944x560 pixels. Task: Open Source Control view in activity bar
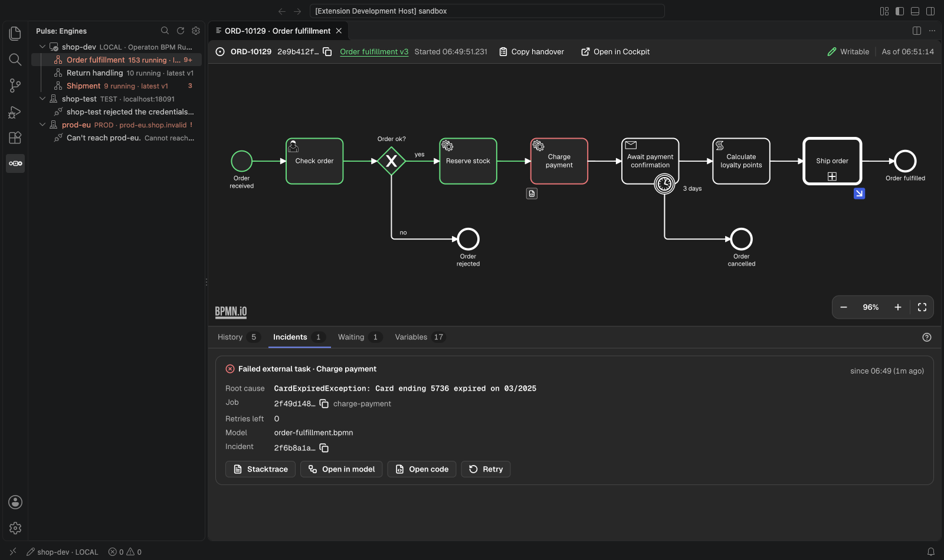(15, 86)
